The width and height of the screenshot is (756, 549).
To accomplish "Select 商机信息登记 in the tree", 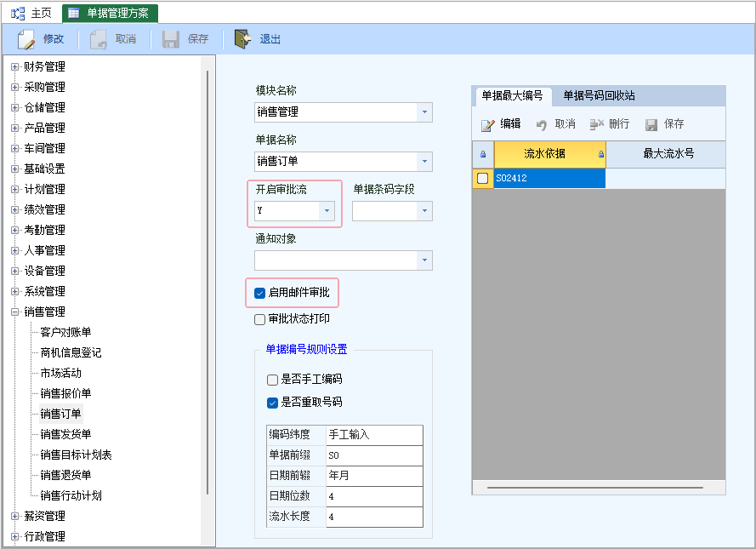I will 71,352.
